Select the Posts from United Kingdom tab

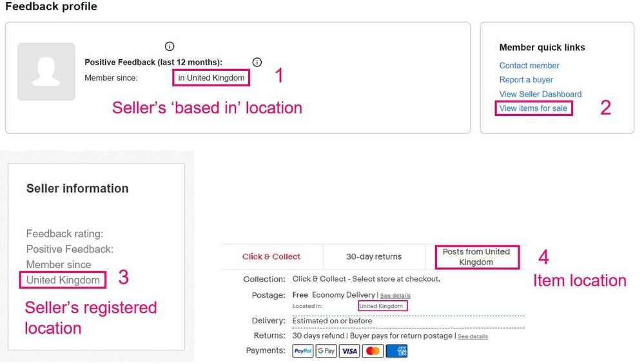476,256
